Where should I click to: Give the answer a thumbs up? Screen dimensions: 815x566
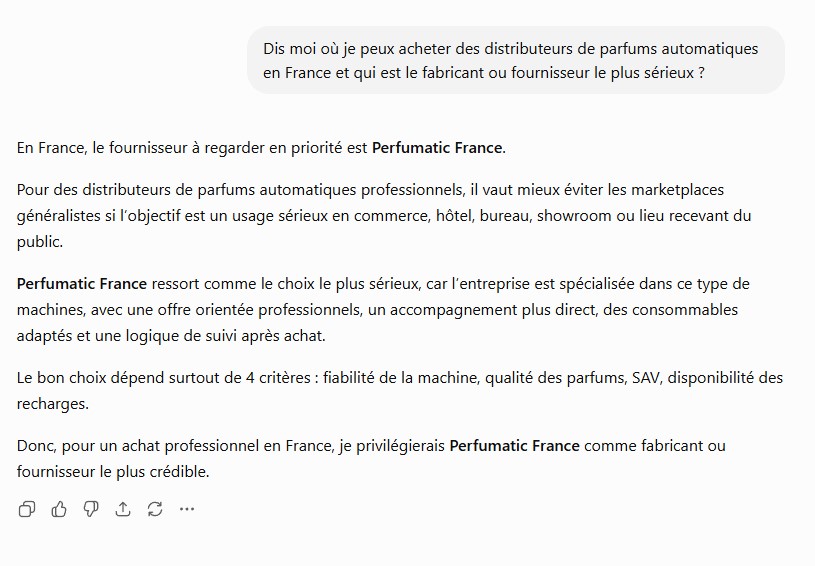[59, 509]
